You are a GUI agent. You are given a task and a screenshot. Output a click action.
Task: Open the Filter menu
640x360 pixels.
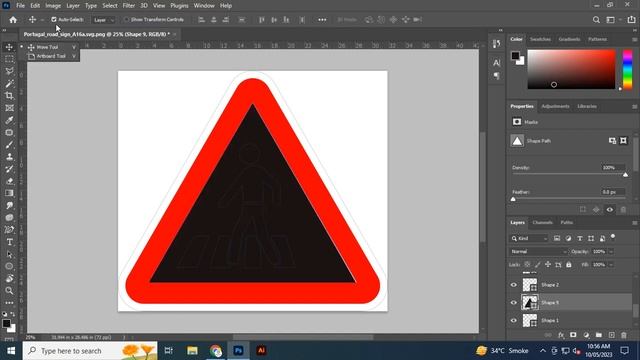pyautogui.click(x=129, y=6)
